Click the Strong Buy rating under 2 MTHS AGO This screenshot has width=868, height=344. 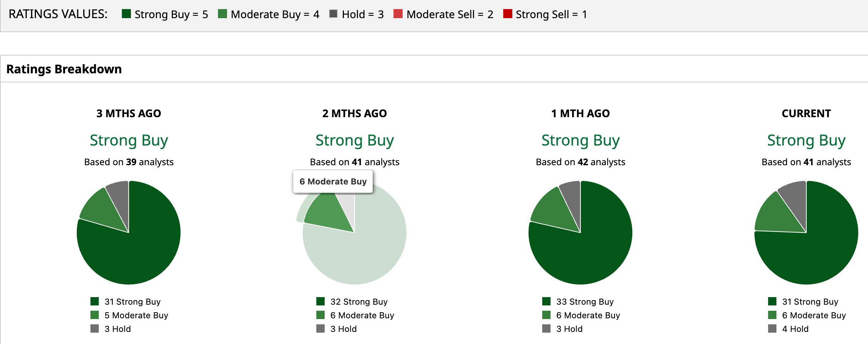click(355, 140)
